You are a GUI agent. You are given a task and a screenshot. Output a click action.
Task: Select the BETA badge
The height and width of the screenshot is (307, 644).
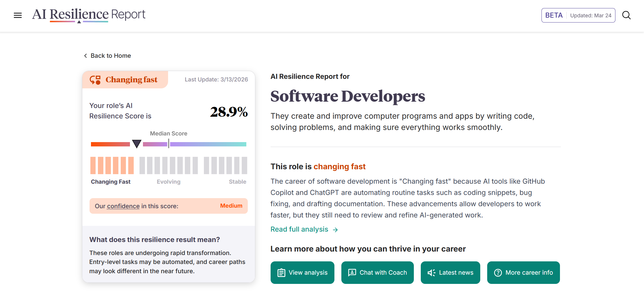[554, 15]
